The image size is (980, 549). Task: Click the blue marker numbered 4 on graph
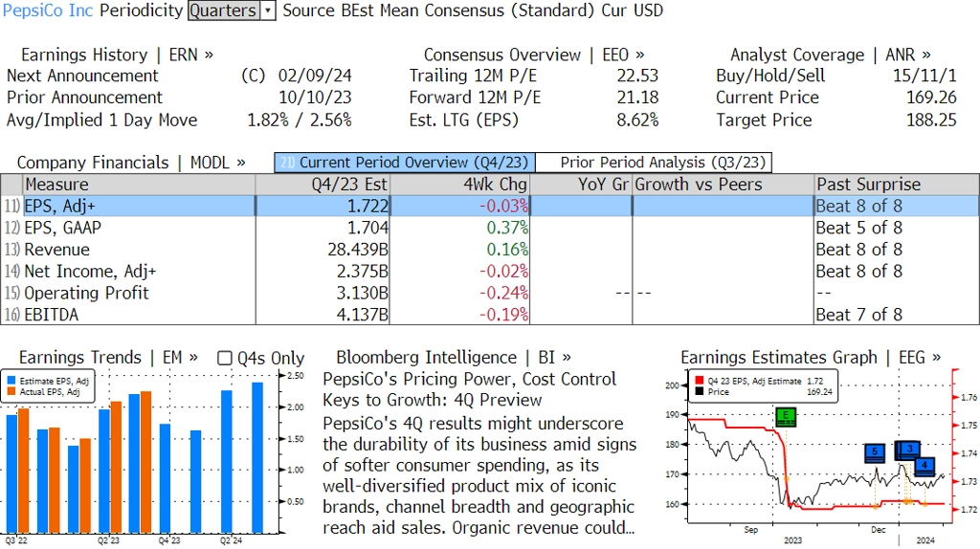coord(925,467)
